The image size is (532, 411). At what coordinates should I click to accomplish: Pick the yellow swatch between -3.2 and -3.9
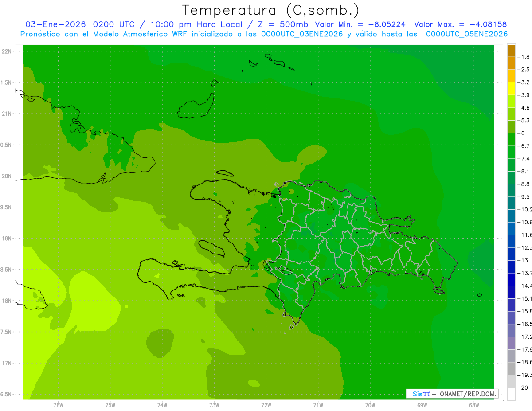[x=511, y=89]
